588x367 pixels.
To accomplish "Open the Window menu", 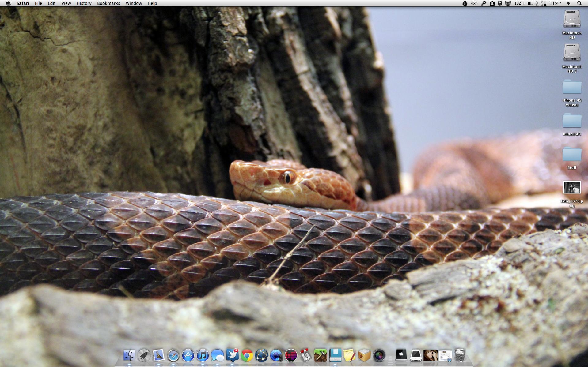I will pos(134,3).
